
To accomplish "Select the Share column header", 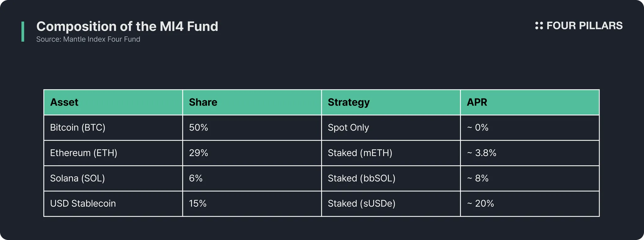I will pyautogui.click(x=203, y=102).
